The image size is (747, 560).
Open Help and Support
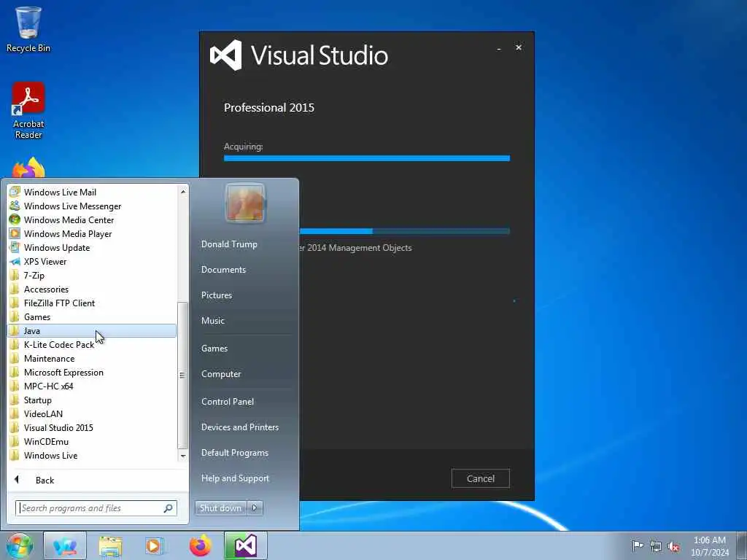236,478
